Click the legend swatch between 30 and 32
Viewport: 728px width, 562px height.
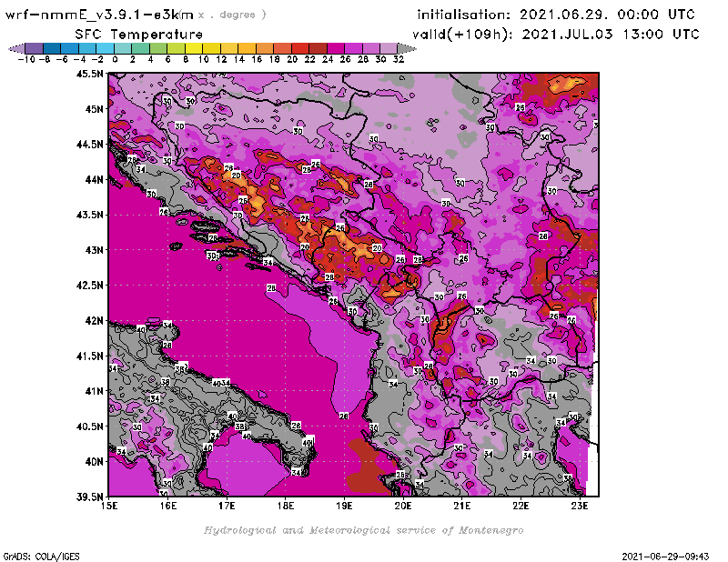click(x=389, y=48)
